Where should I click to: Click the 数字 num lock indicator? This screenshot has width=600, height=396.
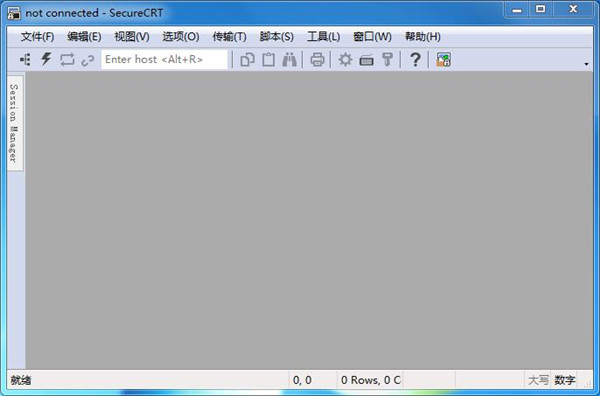tap(565, 380)
